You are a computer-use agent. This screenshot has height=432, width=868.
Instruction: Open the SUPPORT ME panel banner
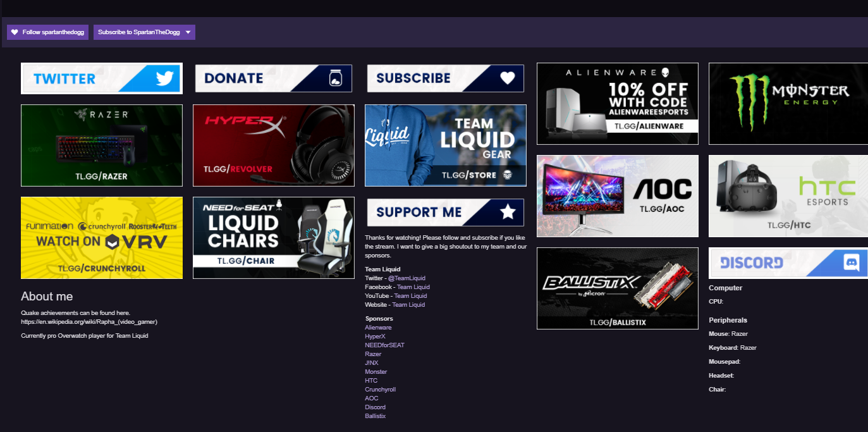[x=446, y=213]
